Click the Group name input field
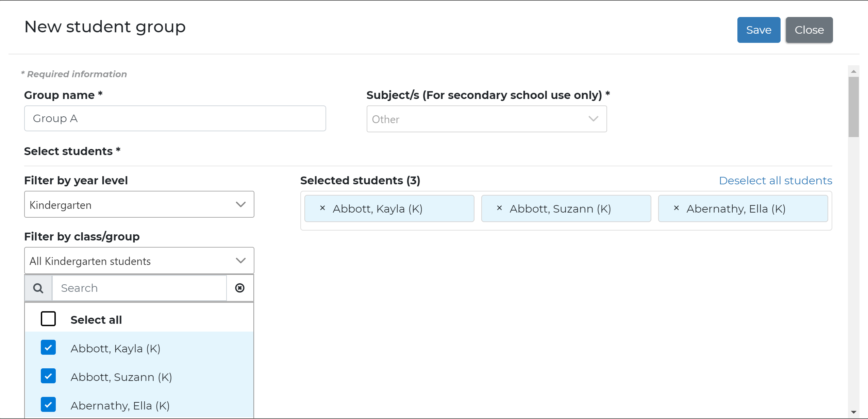The image size is (868, 419). [175, 118]
